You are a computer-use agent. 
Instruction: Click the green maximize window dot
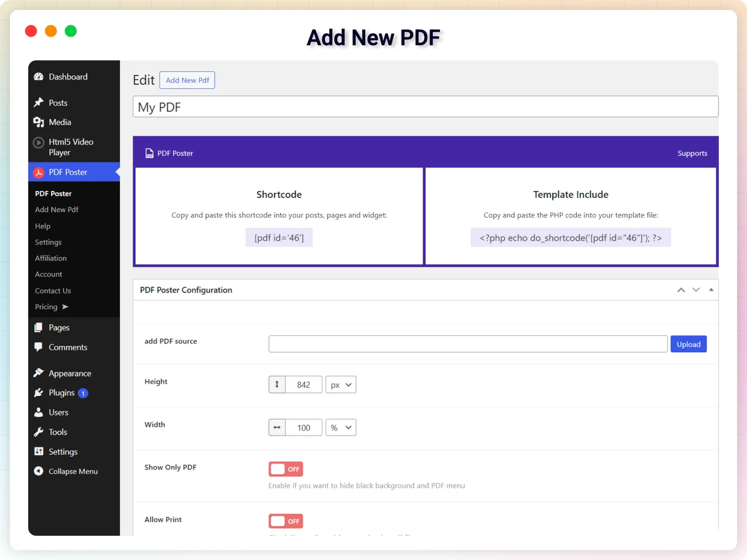(x=71, y=30)
